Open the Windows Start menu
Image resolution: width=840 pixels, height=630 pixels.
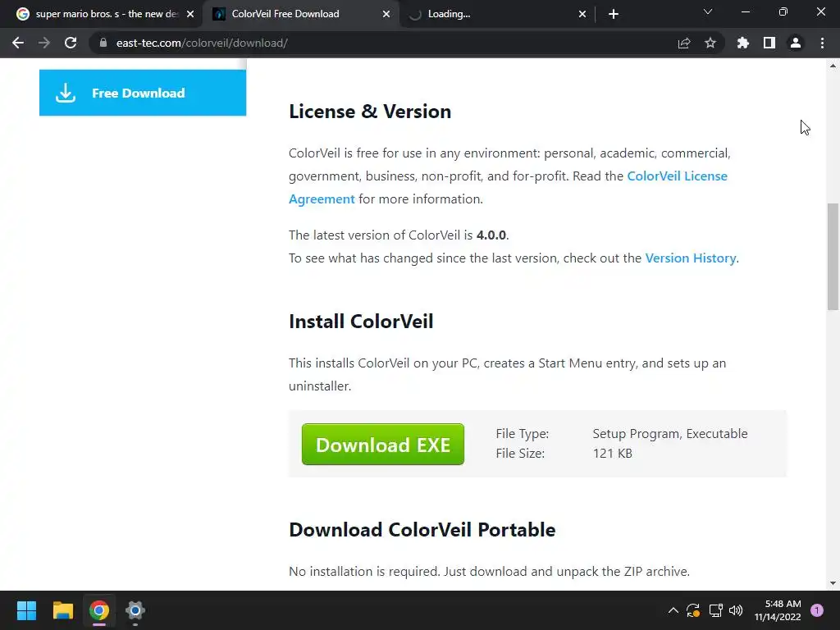[26, 610]
